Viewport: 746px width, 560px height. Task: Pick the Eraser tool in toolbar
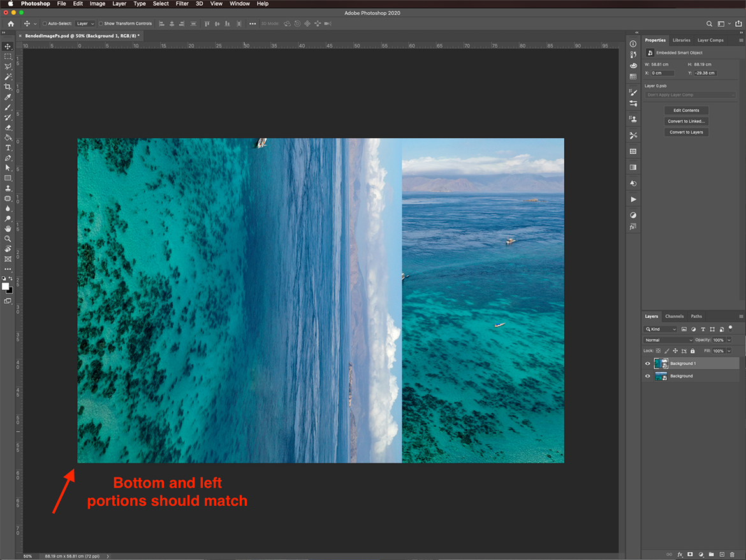click(8, 128)
